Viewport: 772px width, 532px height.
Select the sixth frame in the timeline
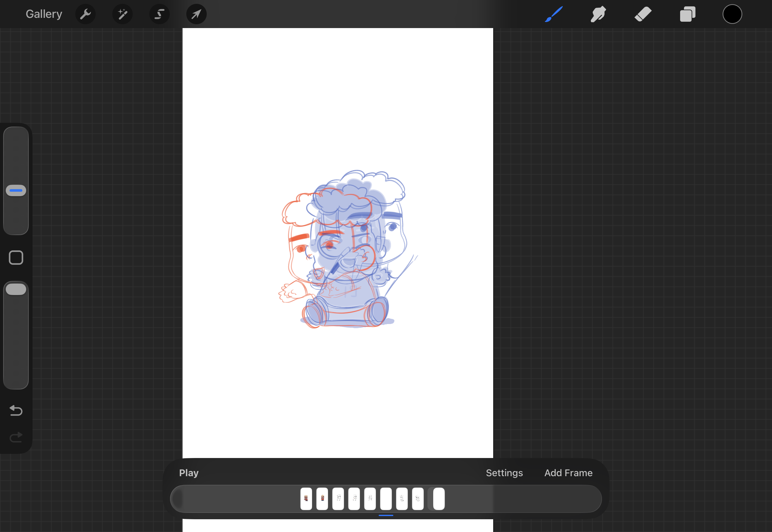386,499
